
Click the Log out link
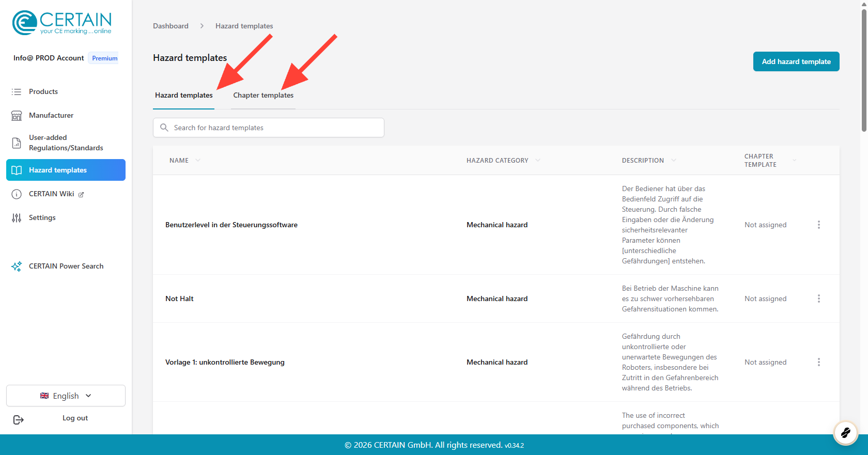point(75,418)
